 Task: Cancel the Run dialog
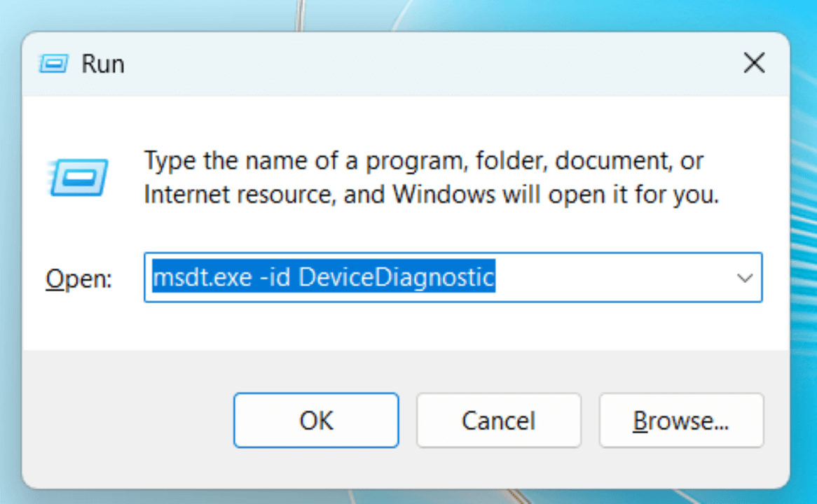pyautogui.click(x=498, y=420)
